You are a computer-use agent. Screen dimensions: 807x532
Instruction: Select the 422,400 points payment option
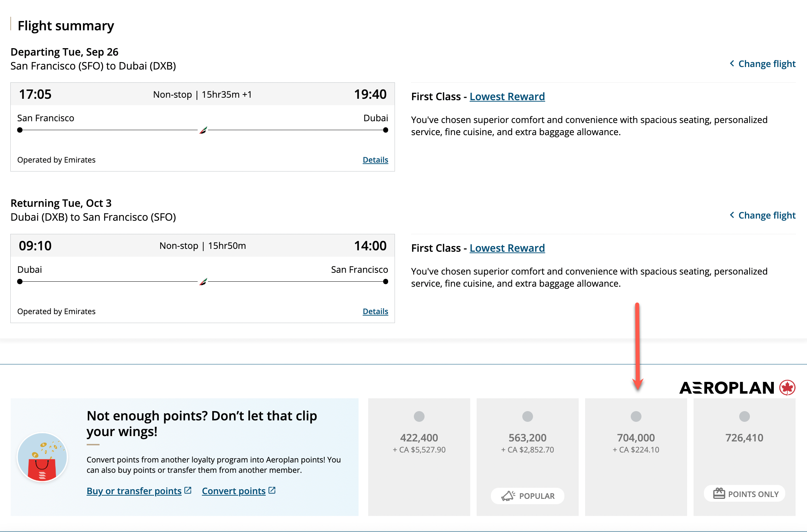(x=419, y=416)
